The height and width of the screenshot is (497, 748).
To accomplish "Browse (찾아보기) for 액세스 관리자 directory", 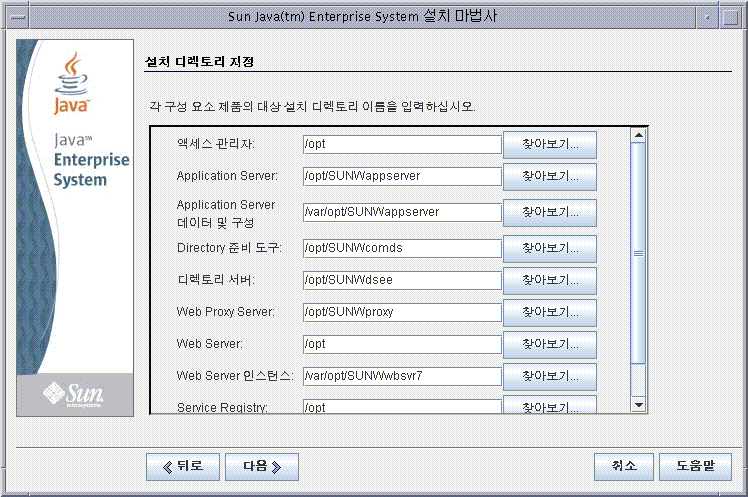I will click(x=550, y=145).
